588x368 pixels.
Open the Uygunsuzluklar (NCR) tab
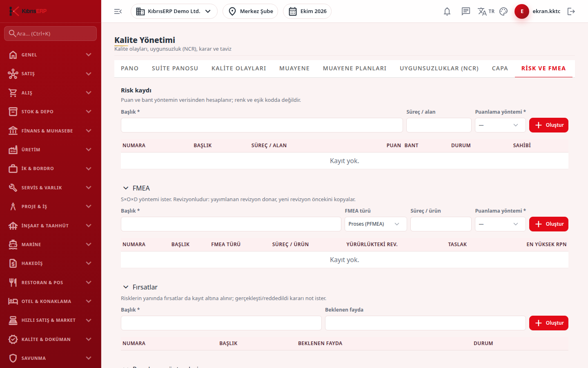tap(439, 68)
